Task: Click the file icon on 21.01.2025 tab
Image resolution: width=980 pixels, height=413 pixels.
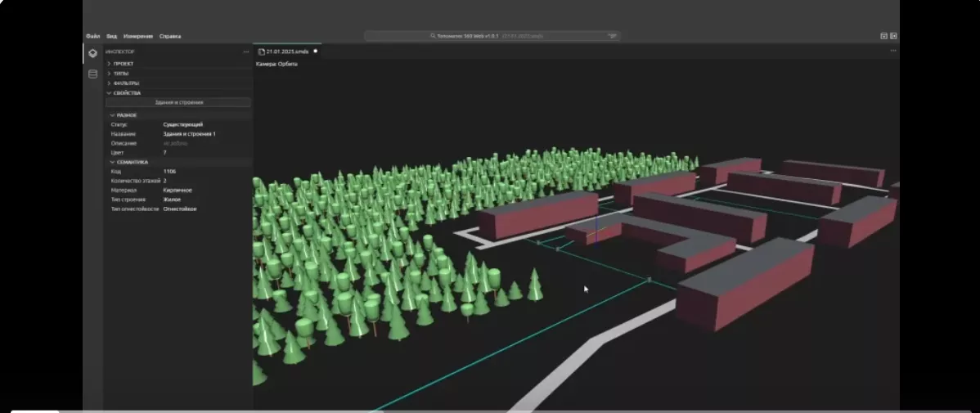Action: 262,52
